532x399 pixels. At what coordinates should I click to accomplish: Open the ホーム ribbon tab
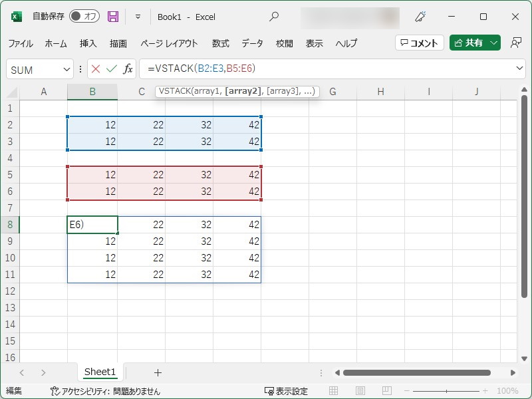click(56, 43)
